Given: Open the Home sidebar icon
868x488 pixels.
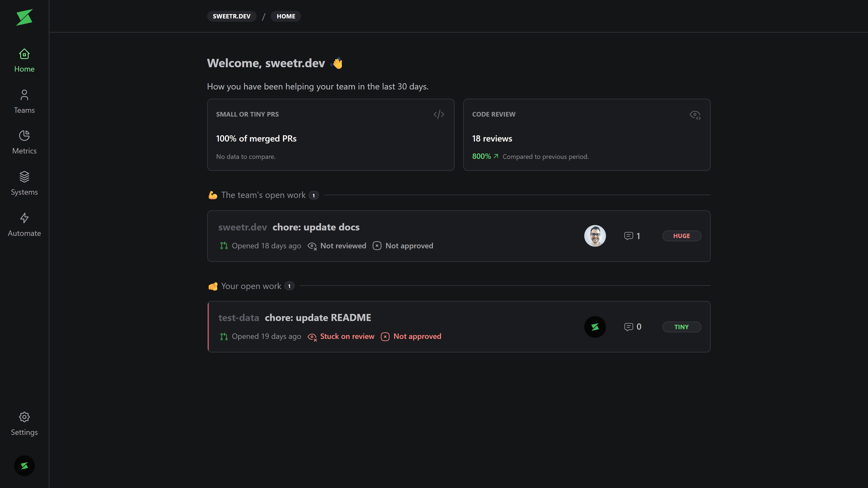Looking at the screenshot, I should [x=24, y=54].
